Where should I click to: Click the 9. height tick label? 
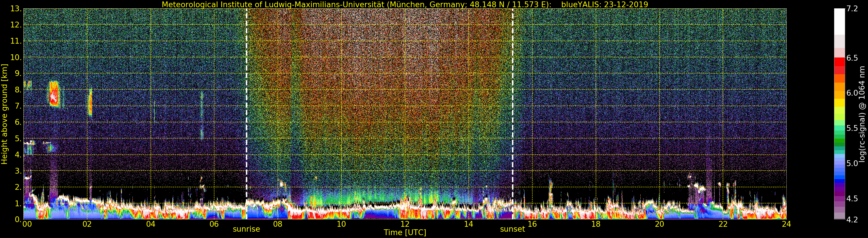click(x=18, y=74)
